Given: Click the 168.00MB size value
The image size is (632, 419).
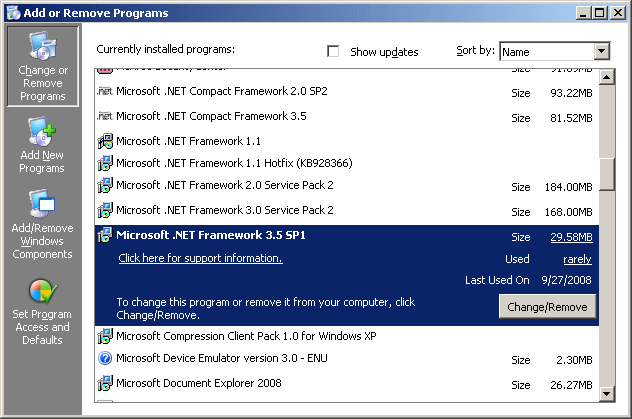Looking at the screenshot, I should click(x=568, y=212).
